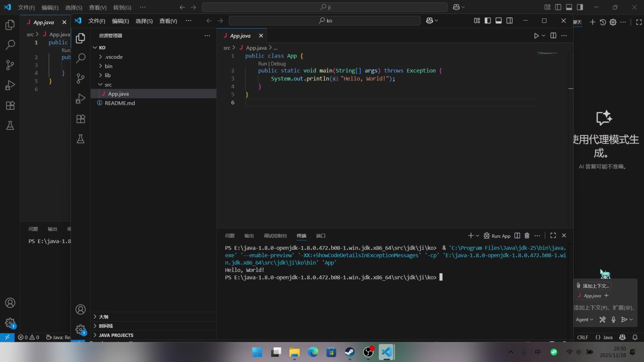
Task: Select App.java in the explorer tree
Action: (x=154, y=94)
